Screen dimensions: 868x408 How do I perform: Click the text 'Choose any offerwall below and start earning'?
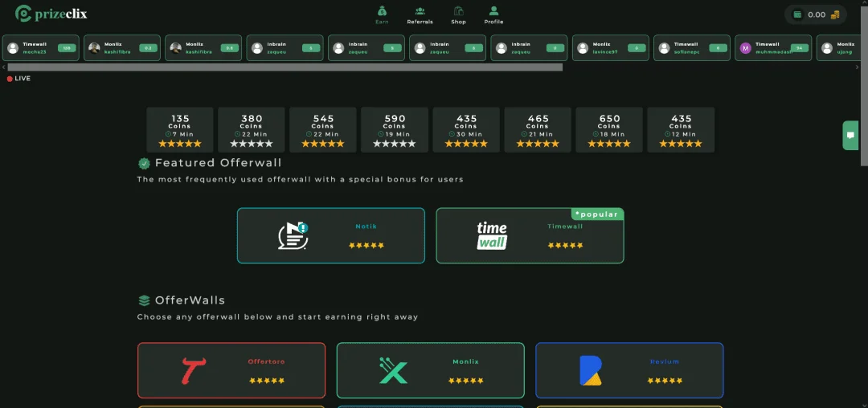[x=249, y=317]
